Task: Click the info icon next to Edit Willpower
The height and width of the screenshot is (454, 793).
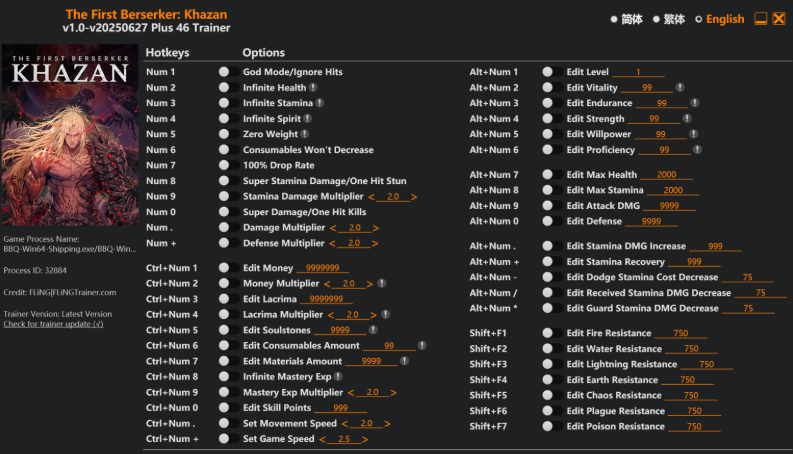Action: [693, 134]
